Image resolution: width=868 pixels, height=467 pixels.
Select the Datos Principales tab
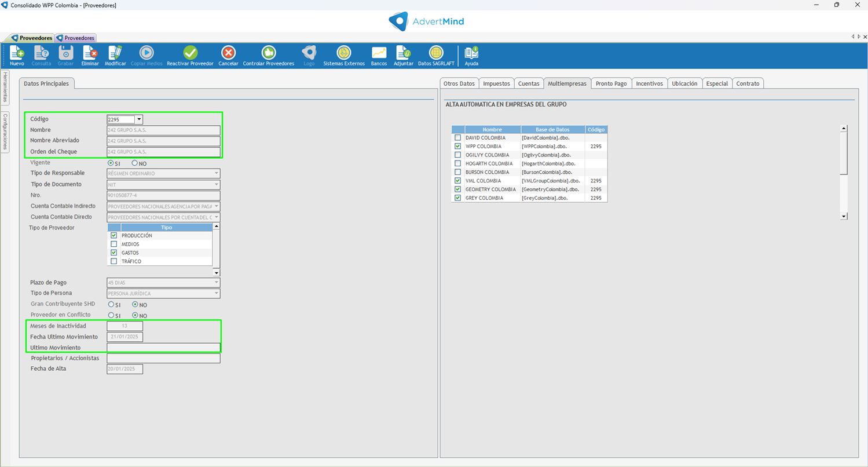coord(46,83)
